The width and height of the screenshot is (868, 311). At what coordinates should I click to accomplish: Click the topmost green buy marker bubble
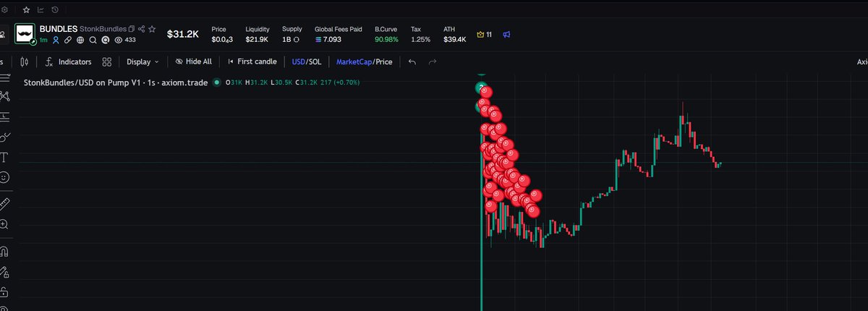pyautogui.click(x=480, y=88)
